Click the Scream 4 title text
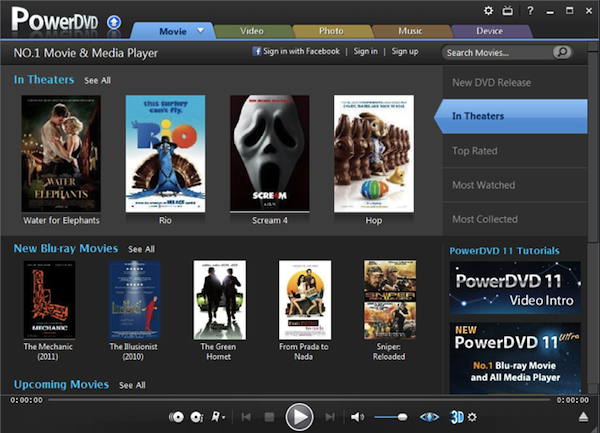 [270, 221]
